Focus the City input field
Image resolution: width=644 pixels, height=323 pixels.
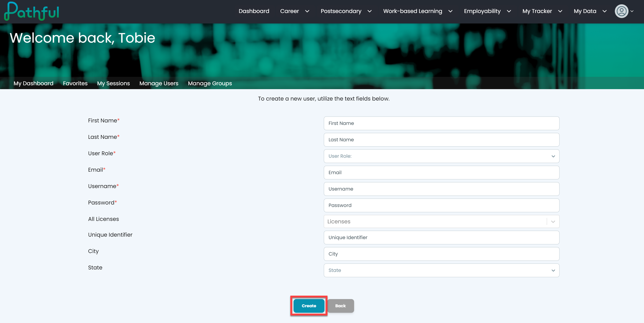442,254
